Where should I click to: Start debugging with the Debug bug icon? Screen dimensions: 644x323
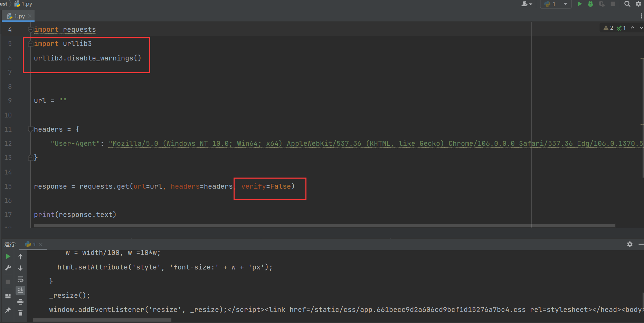pyautogui.click(x=590, y=4)
